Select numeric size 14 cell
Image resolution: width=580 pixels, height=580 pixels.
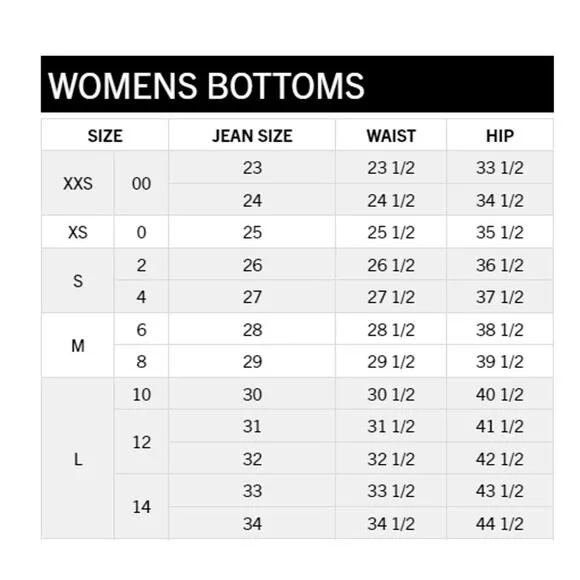[141, 507]
